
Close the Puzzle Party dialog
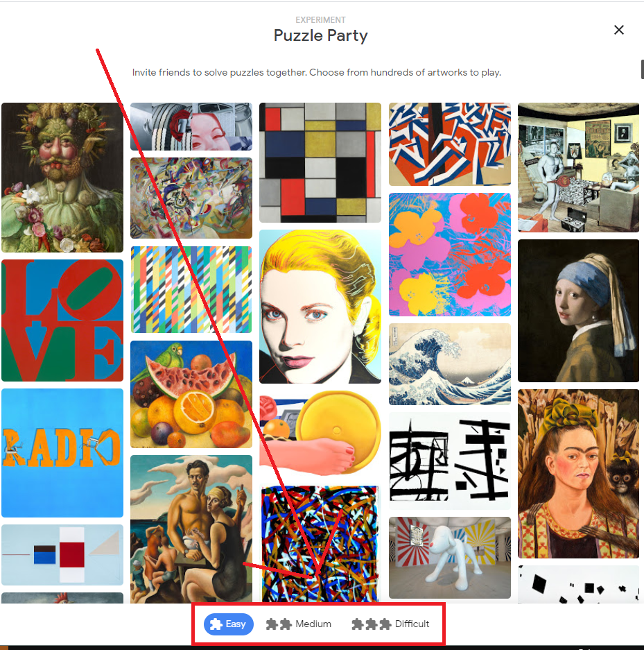point(619,30)
